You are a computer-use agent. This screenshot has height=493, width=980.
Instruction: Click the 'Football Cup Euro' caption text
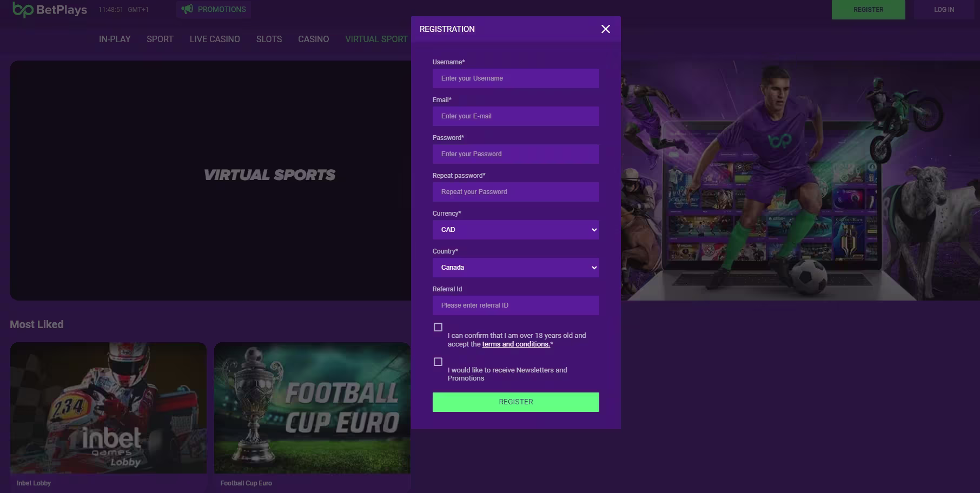point(246,483)
